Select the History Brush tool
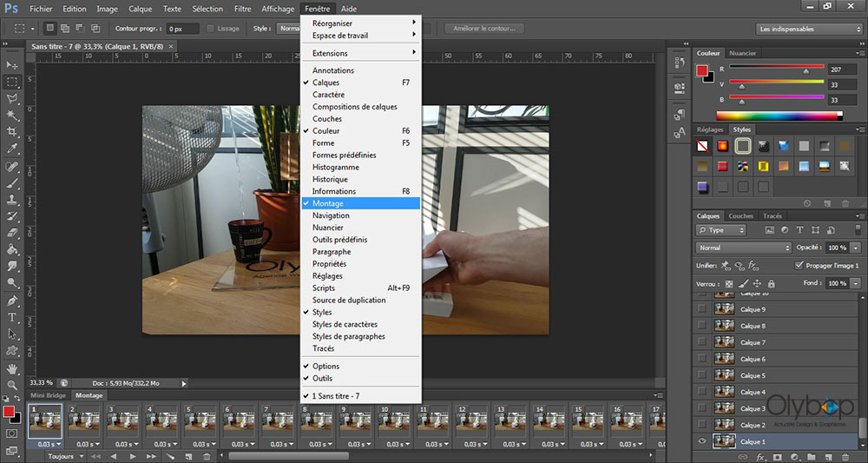Screen dimensions: 868x463 click(x=11, y=216)
